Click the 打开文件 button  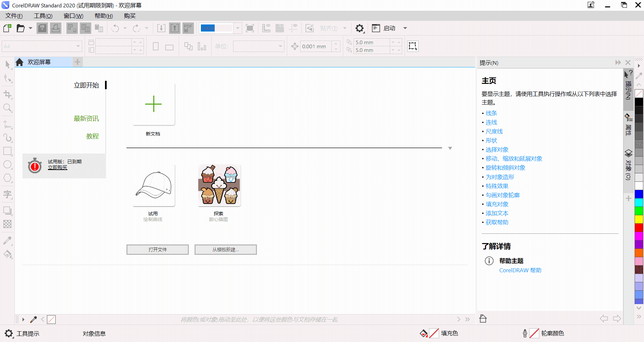click(x=157, y=249)
